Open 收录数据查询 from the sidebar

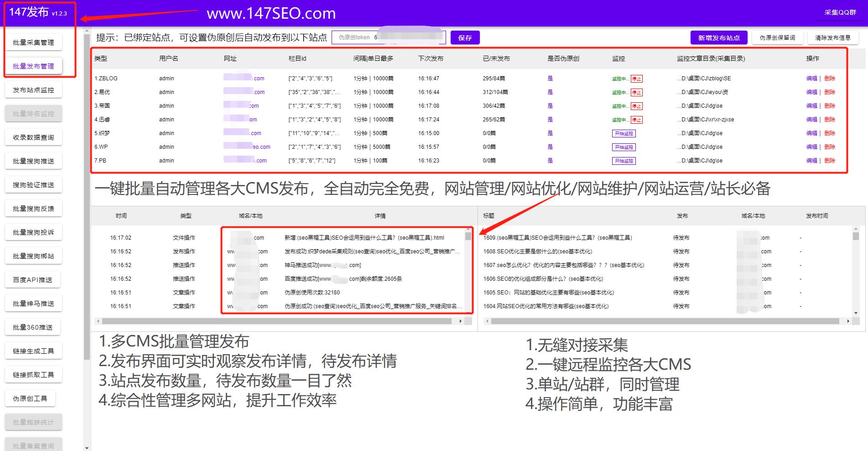pos(33,137)
